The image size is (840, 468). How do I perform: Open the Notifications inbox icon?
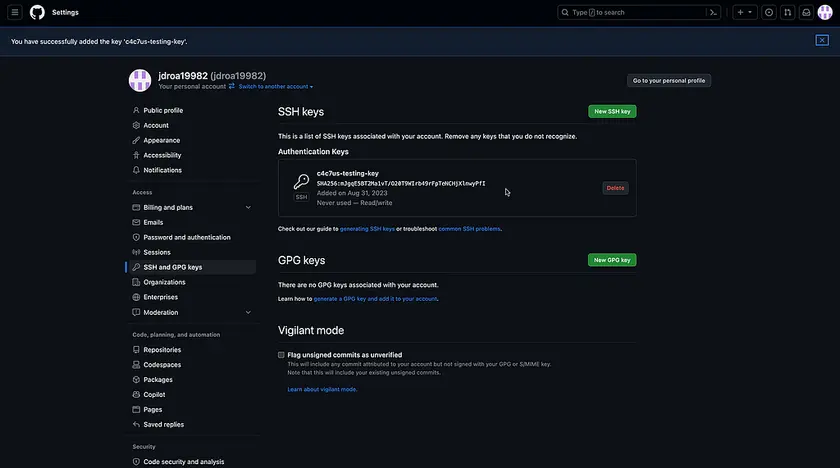[x=806, y=12]
